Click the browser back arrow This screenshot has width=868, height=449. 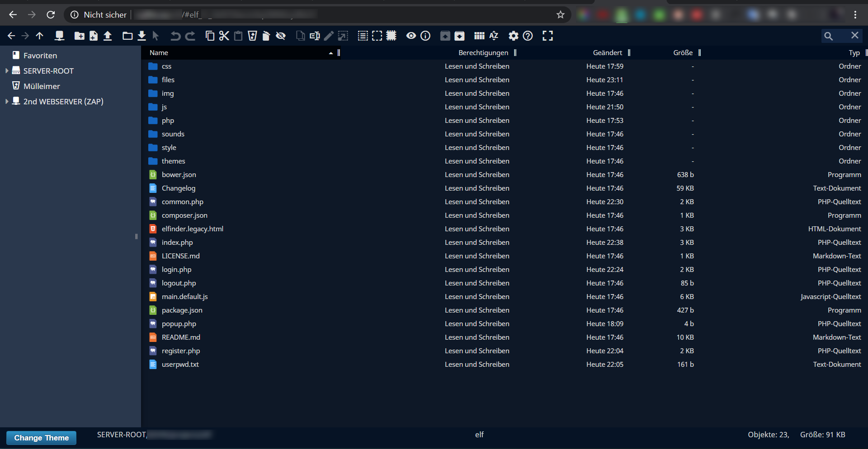13,15
